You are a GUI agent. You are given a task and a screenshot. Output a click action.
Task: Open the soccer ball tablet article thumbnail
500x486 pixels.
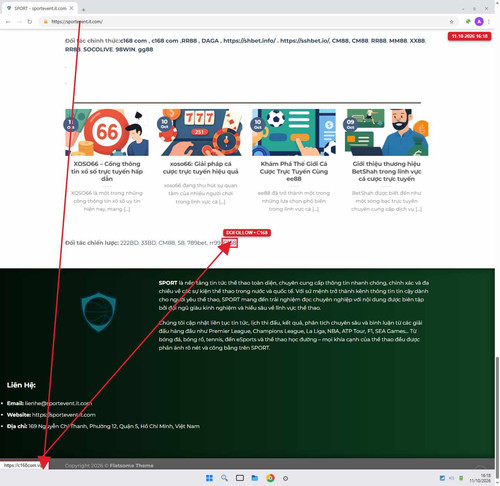[x=294, y=132]
